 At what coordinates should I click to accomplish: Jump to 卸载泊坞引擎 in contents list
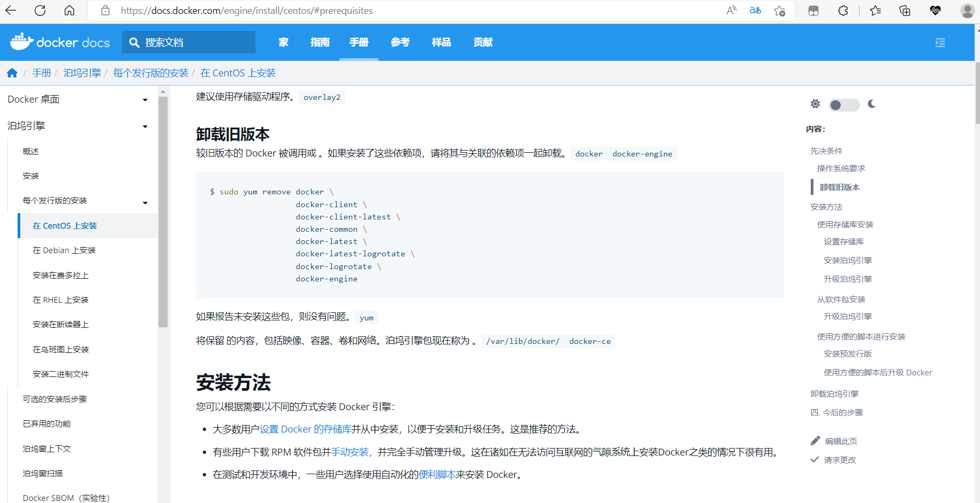click(x=834, y=394)
